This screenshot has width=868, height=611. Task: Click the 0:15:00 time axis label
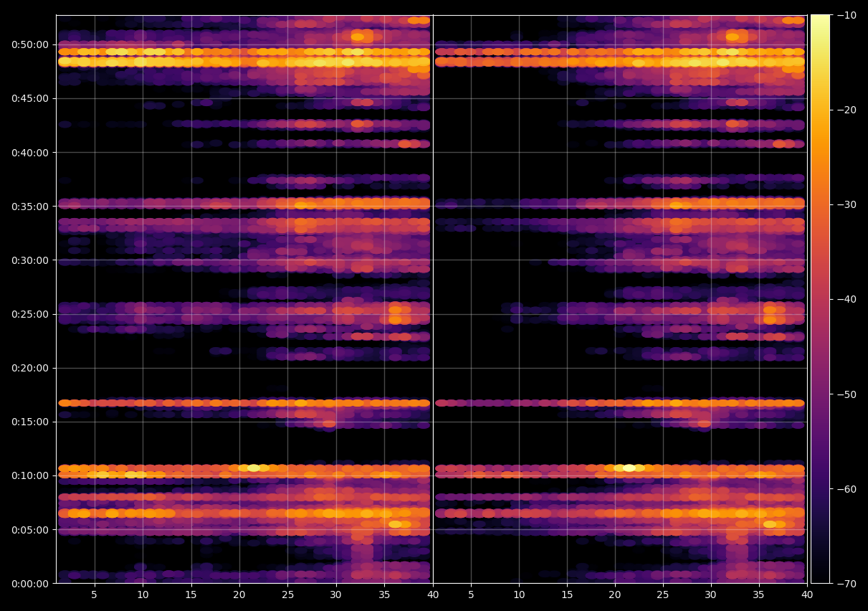30,422
